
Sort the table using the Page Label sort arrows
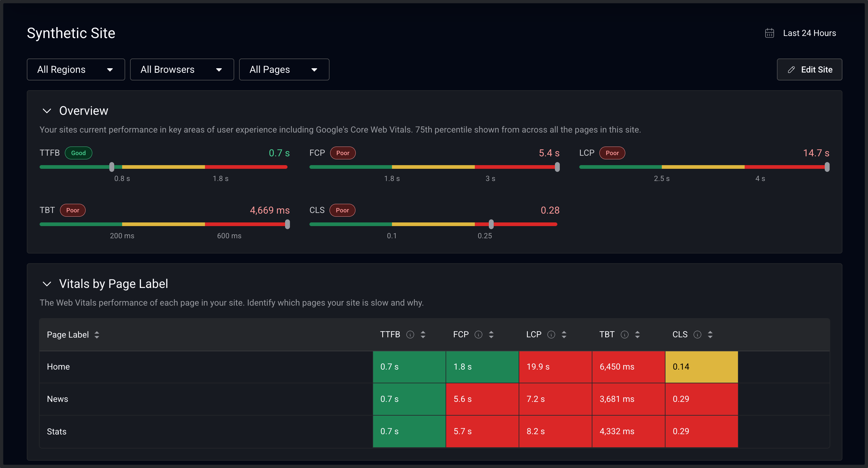(x=97, y=335)
